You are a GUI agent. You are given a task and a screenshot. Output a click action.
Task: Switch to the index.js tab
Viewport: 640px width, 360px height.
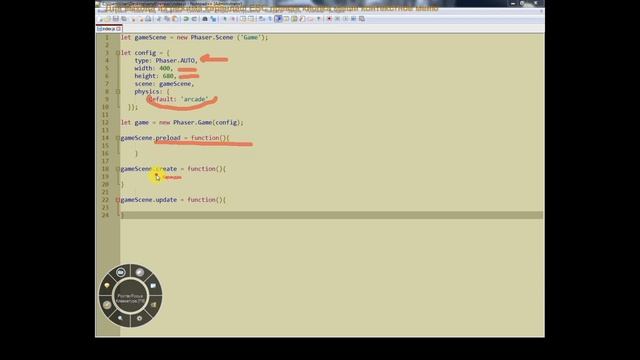108,29
